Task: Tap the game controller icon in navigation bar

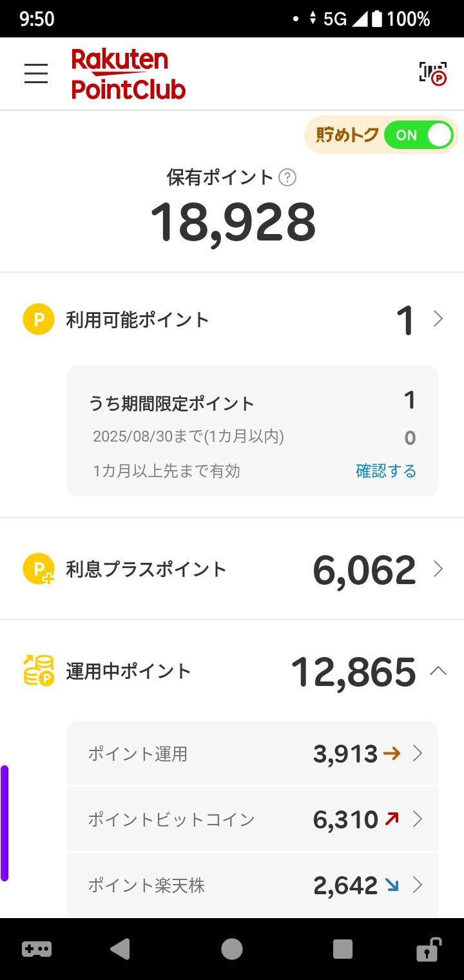Action: tap(37, 949)
